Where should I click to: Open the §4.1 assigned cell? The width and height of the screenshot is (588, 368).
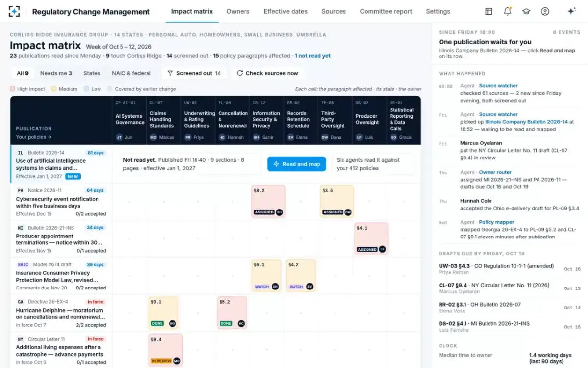pyautogui.click(x=371, y=238)
